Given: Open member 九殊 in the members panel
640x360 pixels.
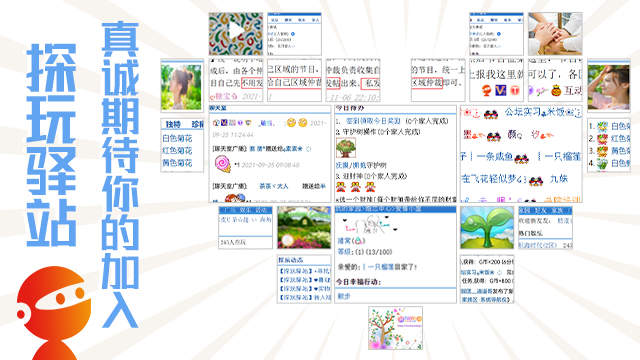Looking at the screenshot, I should coord(559,178).
